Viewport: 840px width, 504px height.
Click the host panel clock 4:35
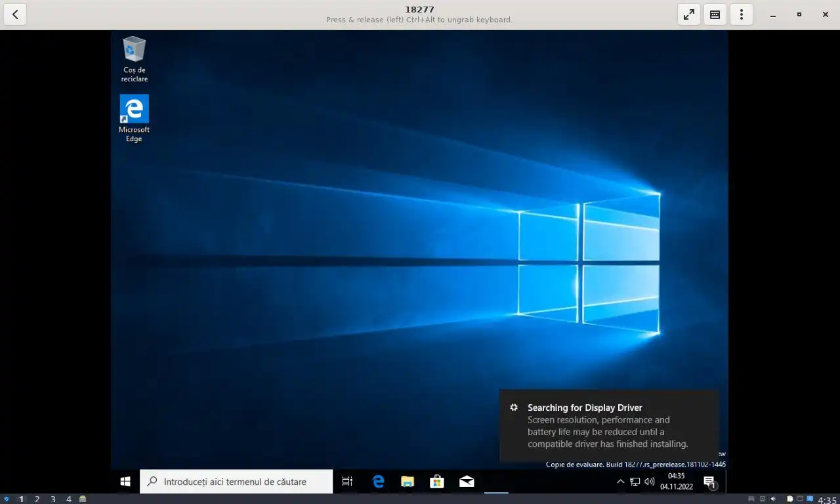(x=827, y=499)
